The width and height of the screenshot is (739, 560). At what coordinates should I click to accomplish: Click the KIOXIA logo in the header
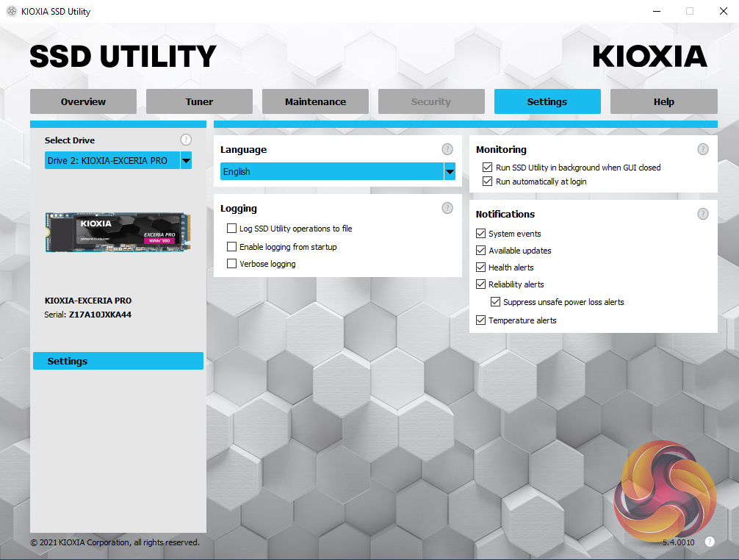650,57
